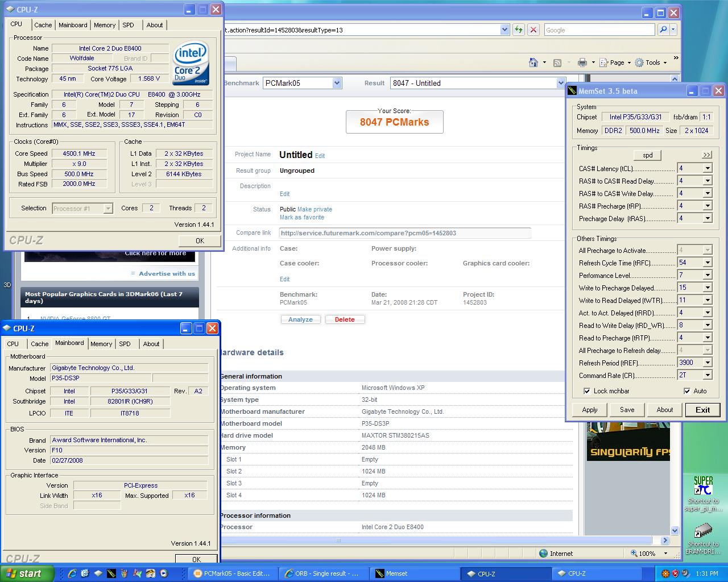Open the RAS# to CAS# Read Delay dropdown

pyautogui.click(x=708, y=181)
